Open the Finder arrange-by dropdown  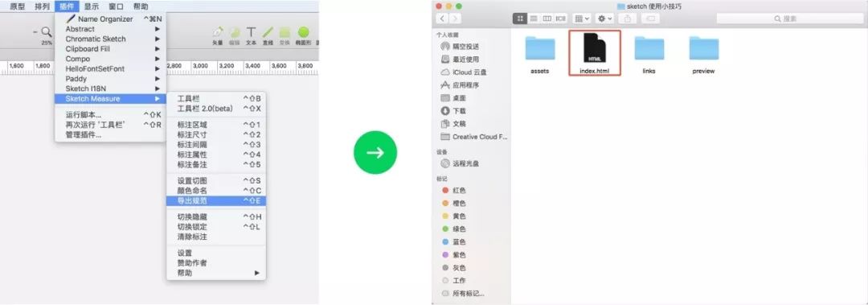pos(582,19)
